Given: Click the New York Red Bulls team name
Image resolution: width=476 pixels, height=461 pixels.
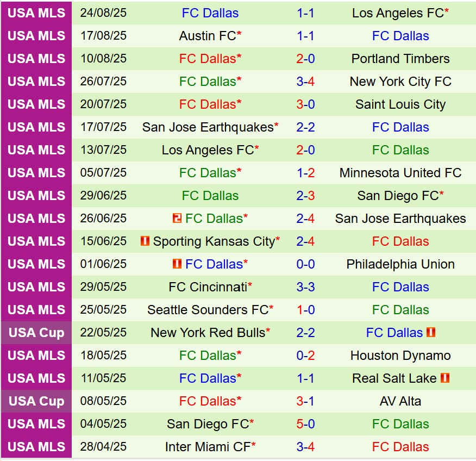Looking at the screenshot, I should [208, 333].
